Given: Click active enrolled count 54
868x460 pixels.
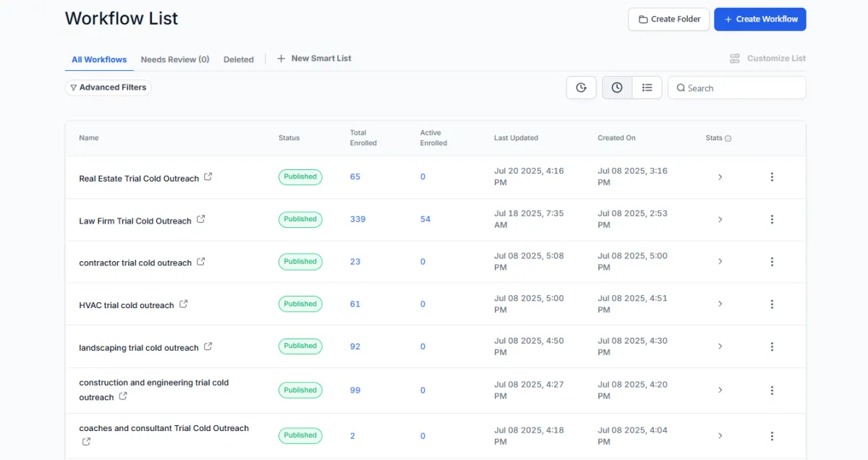Looking at the screenshot, I should [425, 219].
